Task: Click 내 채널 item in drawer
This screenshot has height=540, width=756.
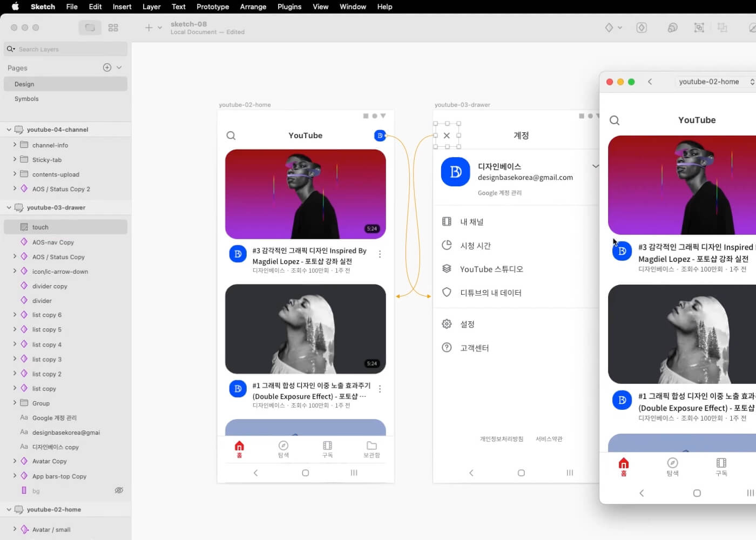Action: point(472,222)
